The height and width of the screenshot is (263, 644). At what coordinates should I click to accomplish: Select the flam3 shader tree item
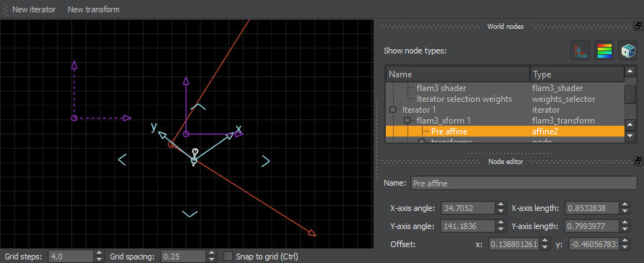pyautogui.click(x=441, y=88)
